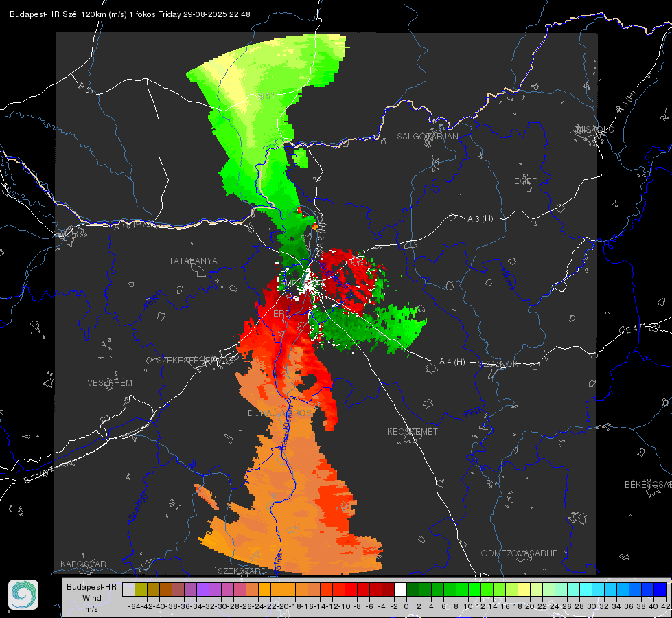Click the DUNAÚJVÁROS city label
Image resolution: width=672 pixels, height=618 pixels.
[279, 413]
